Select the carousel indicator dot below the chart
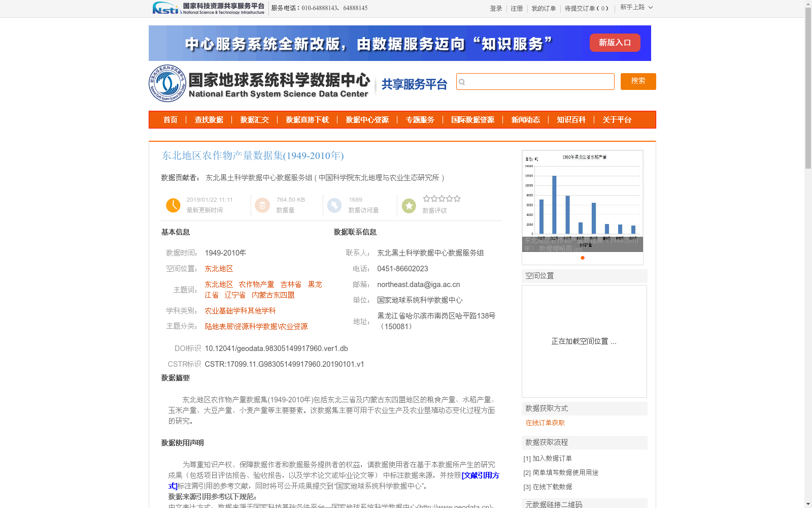The width and height of the screenshot is (812, 508). [583, 258]
